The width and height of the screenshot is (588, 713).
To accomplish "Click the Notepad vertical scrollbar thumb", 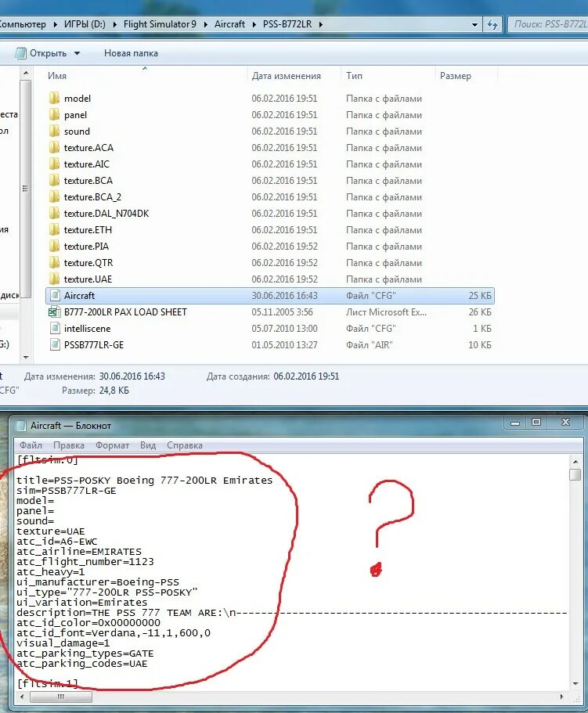I will pyautogui.click(x=575, y=474).
